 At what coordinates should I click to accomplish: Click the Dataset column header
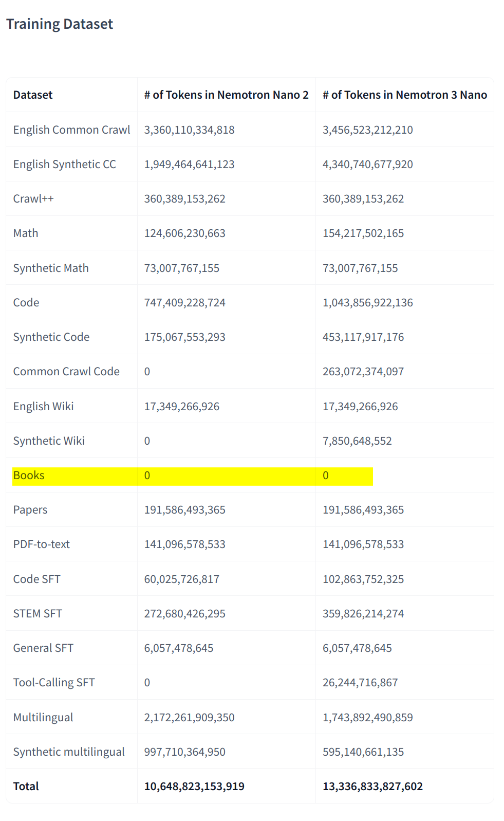[33, 95]
